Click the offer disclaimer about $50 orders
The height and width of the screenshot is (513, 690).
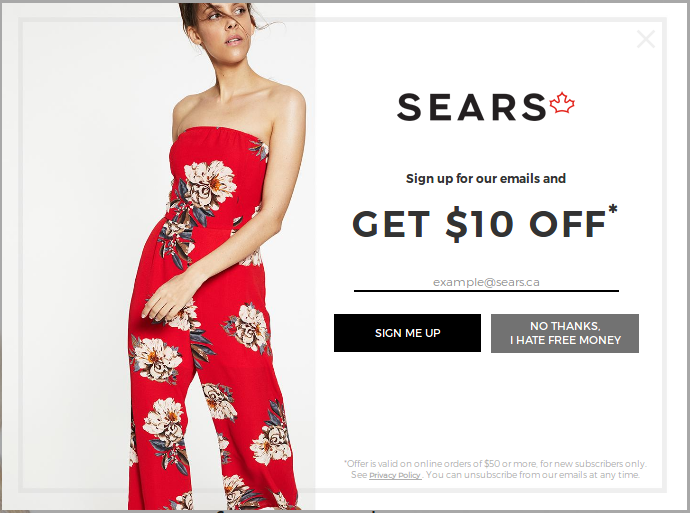pyautogui.click(x=495, y=464)
